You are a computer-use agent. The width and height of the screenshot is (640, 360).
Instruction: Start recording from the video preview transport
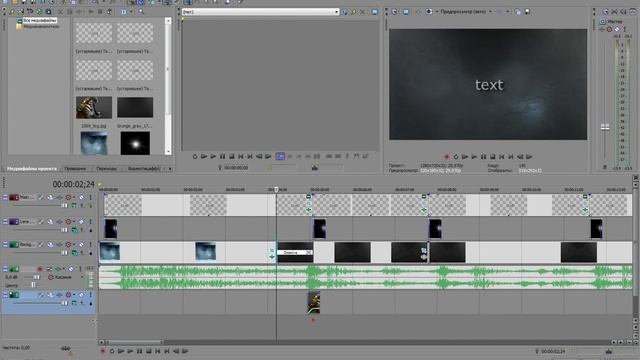(x=447, y=157)
